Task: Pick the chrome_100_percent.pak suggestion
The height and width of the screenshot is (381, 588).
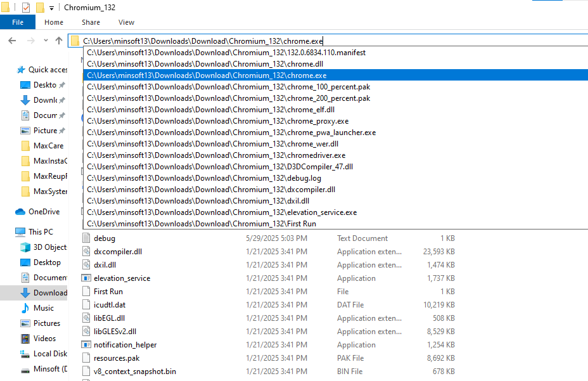Action: click(336, 87)
